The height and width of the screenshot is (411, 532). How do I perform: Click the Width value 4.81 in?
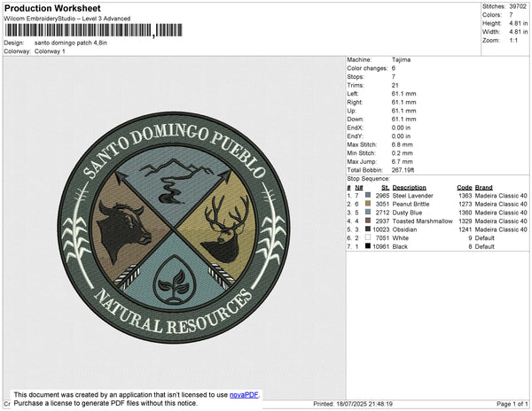pos(519,32)
